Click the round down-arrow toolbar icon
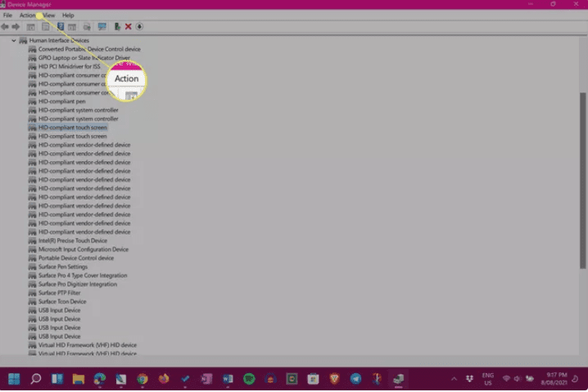 tap(139, 27)
